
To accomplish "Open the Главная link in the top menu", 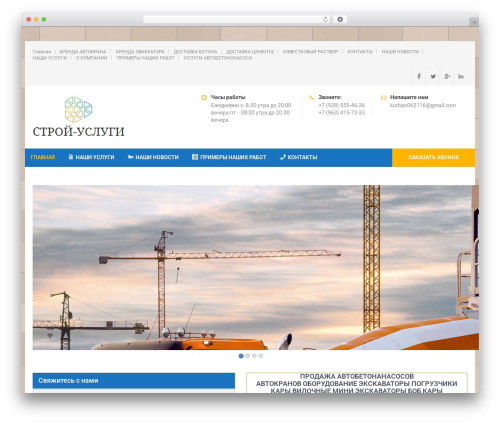I will 42,52.
